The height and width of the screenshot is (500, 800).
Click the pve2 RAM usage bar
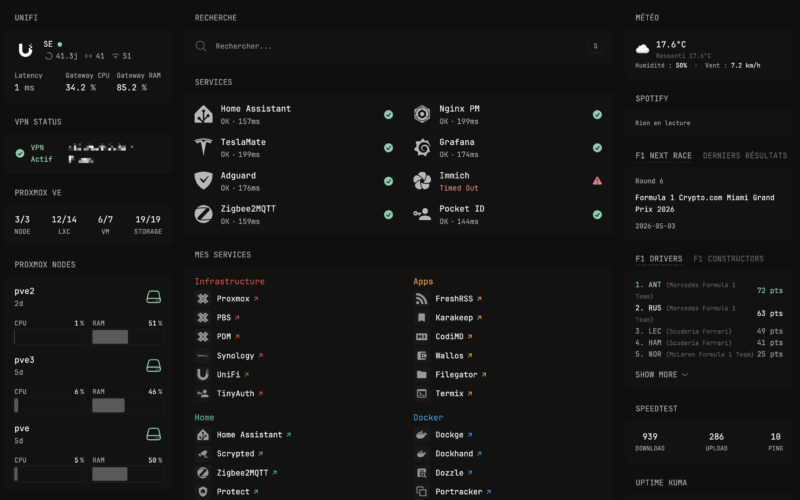(x=128, y=337)
